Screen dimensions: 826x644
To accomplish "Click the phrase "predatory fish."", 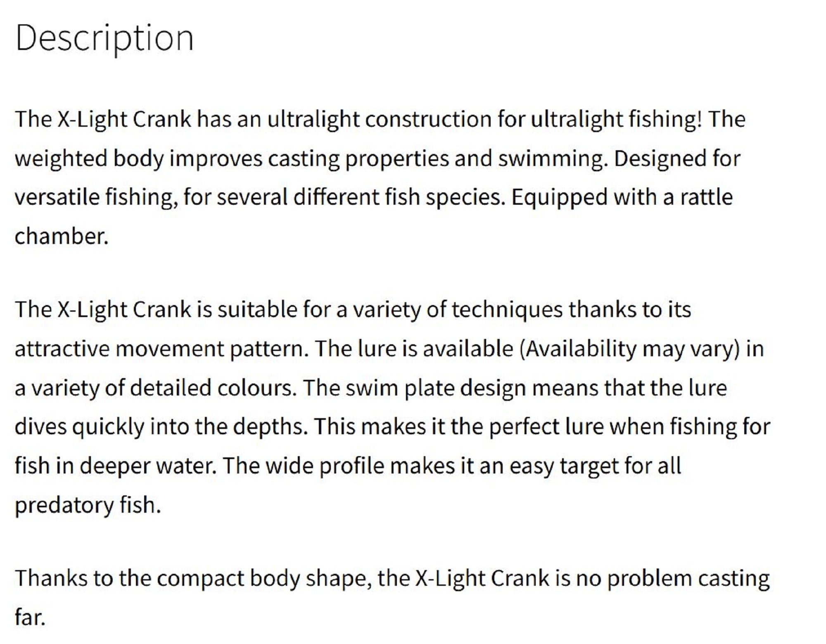I will 88,505.
